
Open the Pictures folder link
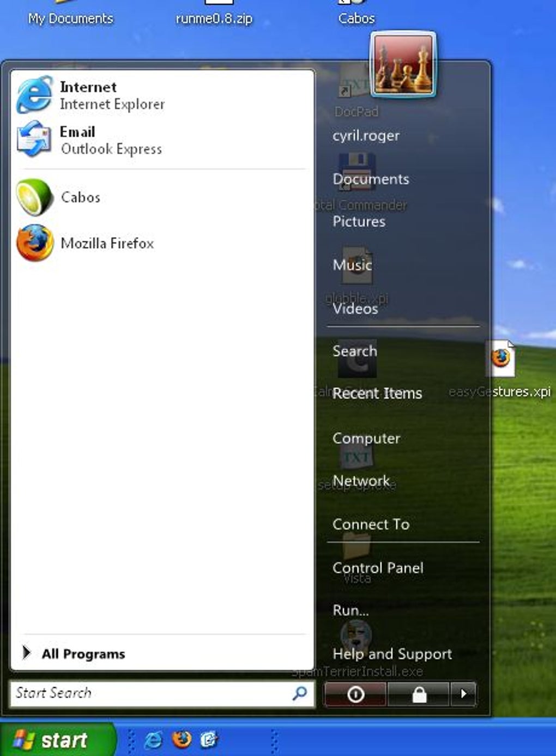(359, 221)
